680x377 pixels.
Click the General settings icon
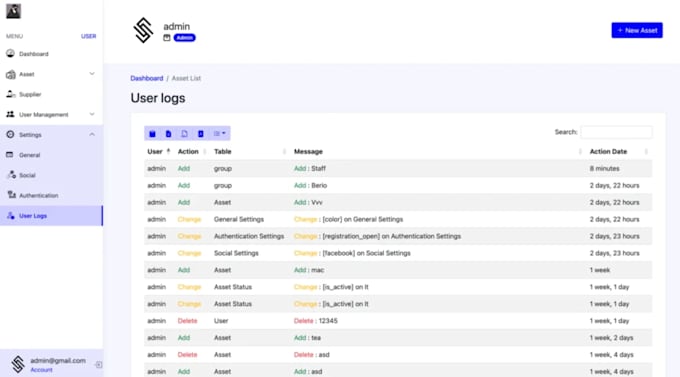(10, 154)
